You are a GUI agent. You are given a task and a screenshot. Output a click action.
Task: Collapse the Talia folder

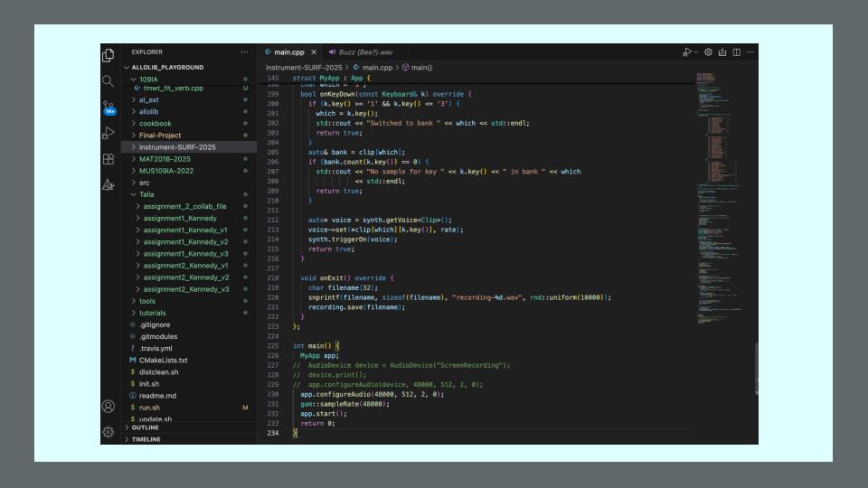coord(146,194)
